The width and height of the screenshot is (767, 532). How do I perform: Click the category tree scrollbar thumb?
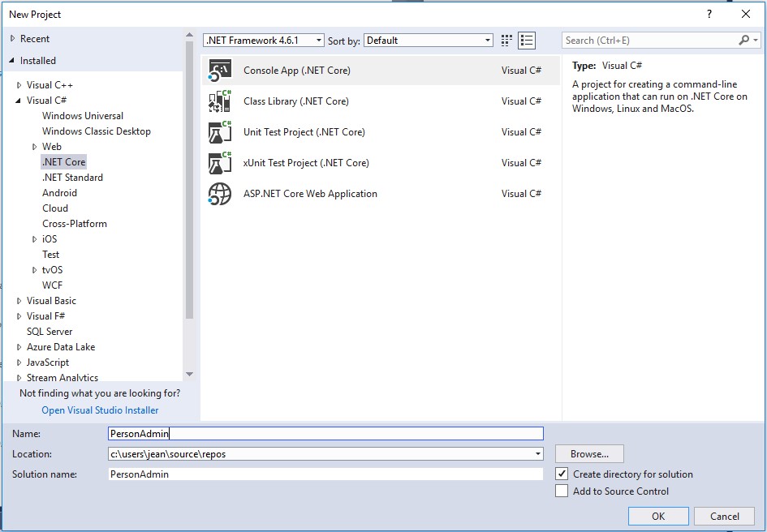(189, 180)
